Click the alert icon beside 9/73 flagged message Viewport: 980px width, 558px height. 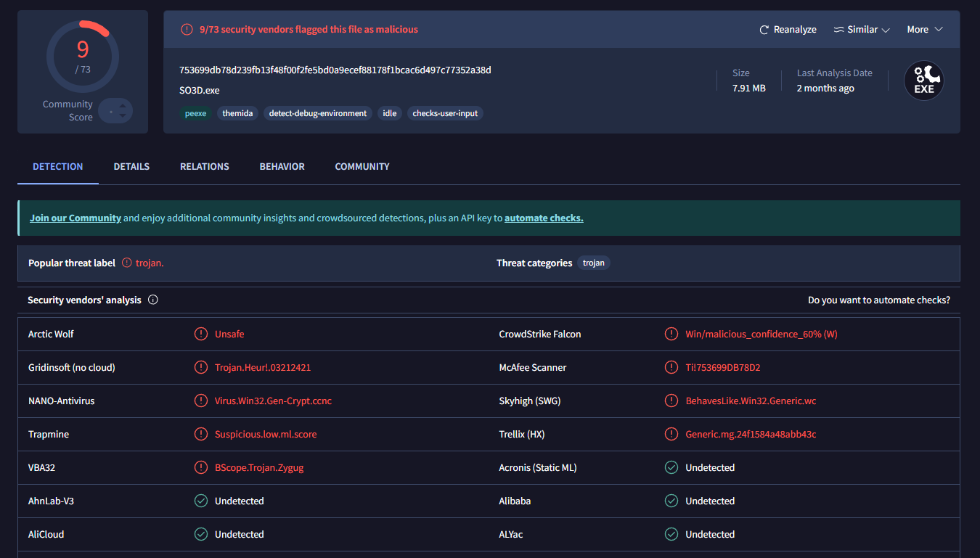tap(187, 30)
